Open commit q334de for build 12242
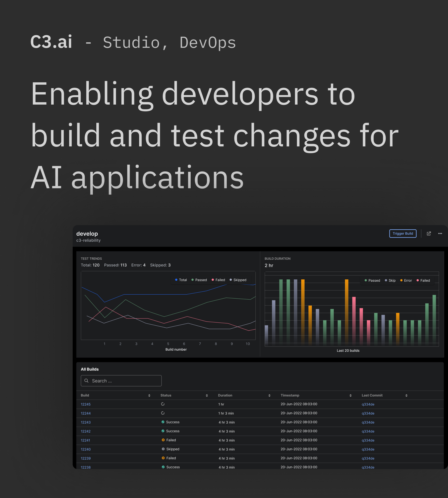The height and width of the screenshot is (498, 448). click(x=368, y=431)
